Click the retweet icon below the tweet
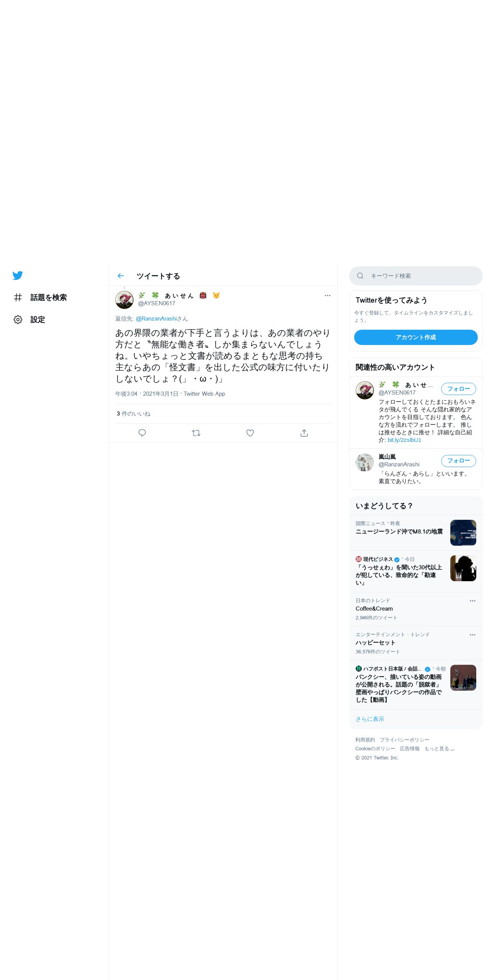 pyautogui.click(x=196, y=433)
